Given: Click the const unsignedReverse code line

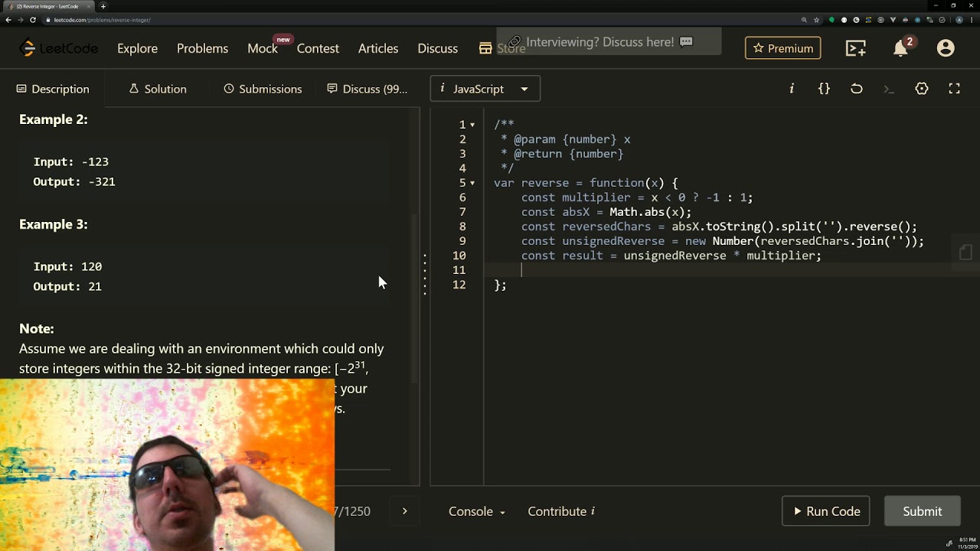Looking at the screenshot, I should coord(723,241).
